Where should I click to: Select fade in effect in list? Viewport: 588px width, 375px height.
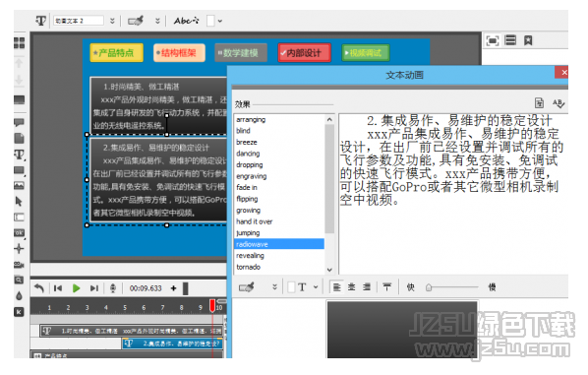point(247,187)
